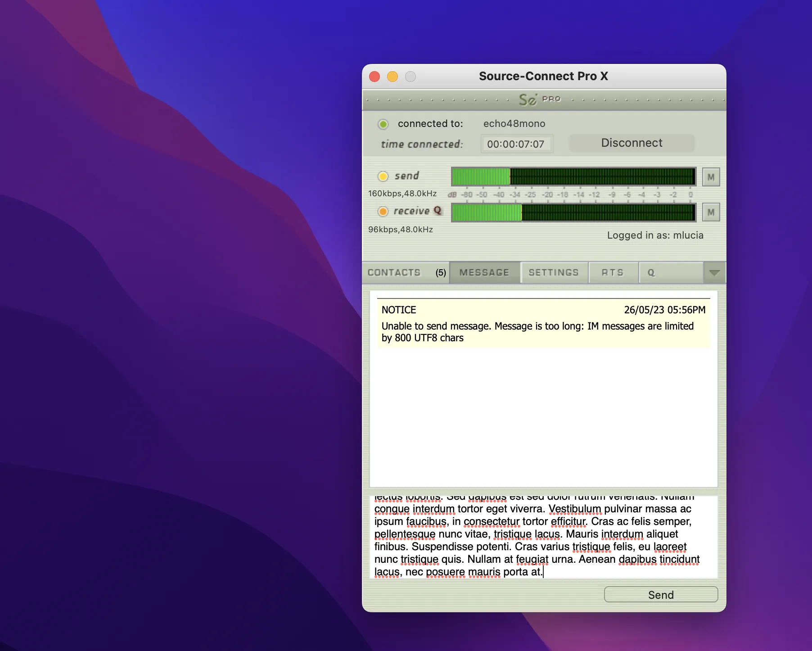This screenshot has height=651, width=812.
Task: Open the CONTACTS tab
Action: point(406,272)
